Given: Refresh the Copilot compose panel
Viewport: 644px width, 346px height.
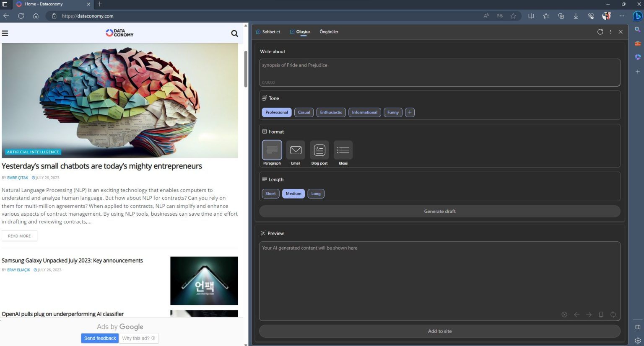Looking at the screenshot, I should (600, 31).
